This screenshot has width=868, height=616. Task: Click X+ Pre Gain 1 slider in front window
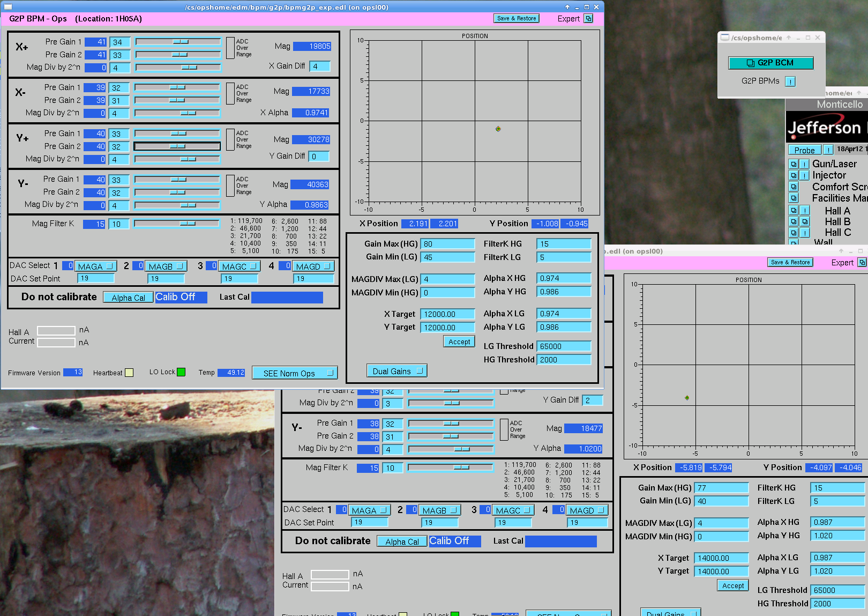coord(178,41)
